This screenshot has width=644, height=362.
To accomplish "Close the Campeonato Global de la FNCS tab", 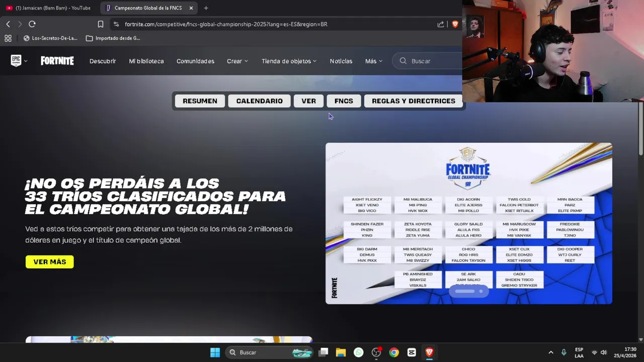I will [x=191, y=8].
